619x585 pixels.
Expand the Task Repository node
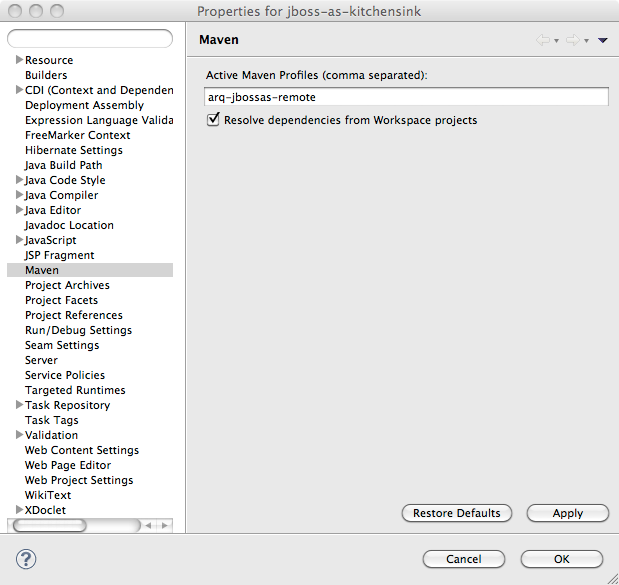pos(19,405)
